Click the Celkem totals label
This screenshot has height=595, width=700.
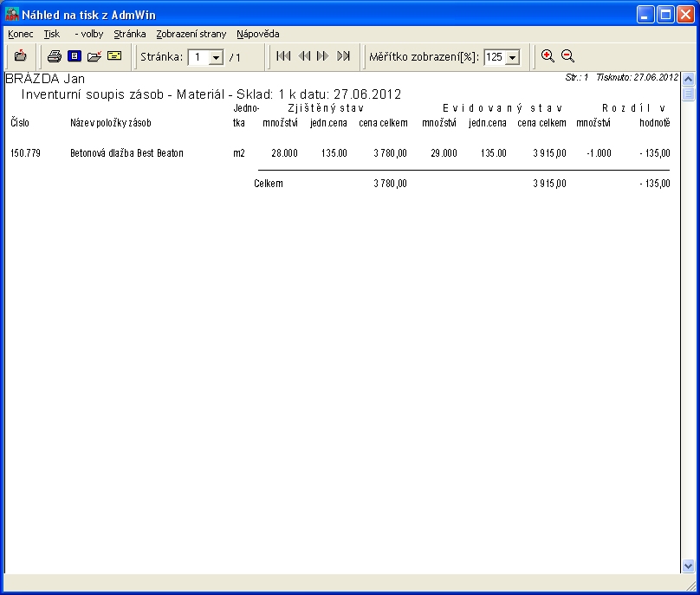[269, 184]
